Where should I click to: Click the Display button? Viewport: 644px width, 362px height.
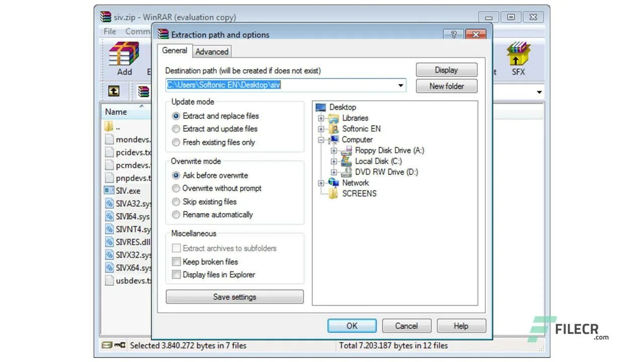tap(447, 70)
